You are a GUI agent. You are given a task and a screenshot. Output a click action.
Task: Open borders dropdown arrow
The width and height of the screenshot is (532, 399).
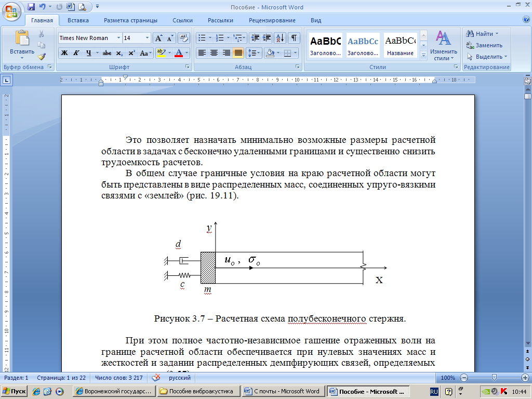(296, 53)
